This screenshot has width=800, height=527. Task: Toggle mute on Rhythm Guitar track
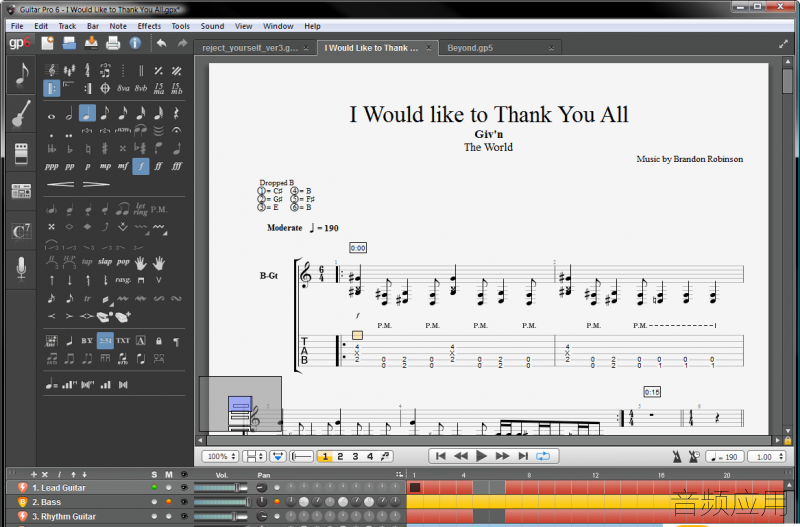(169, 516)
